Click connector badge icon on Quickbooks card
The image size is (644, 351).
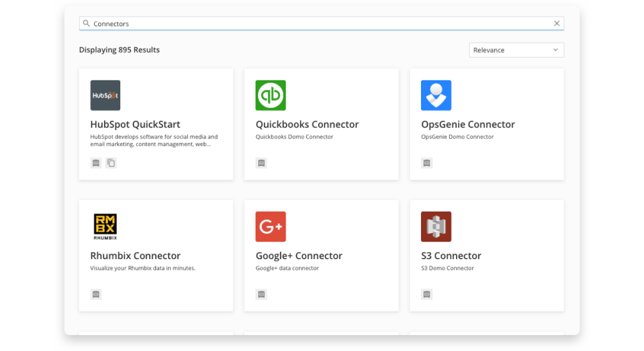click(x=261, y=163)
